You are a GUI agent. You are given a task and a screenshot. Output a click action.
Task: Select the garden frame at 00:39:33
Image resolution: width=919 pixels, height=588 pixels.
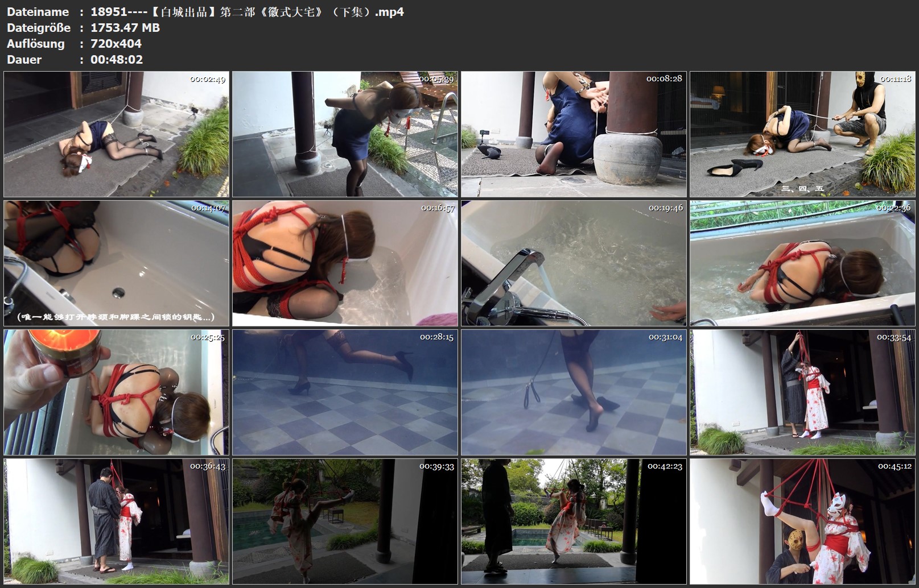(x=345, y=521)
